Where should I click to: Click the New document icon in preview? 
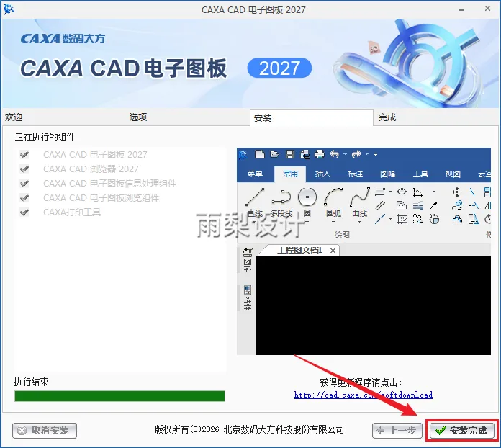(259, 154)
